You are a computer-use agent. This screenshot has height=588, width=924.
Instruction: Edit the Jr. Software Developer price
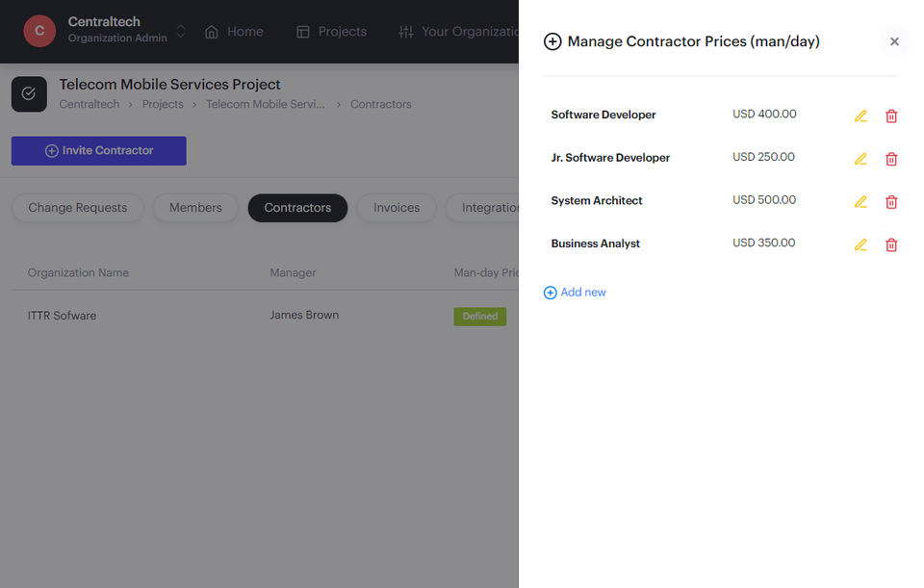[x=860, y=159]
